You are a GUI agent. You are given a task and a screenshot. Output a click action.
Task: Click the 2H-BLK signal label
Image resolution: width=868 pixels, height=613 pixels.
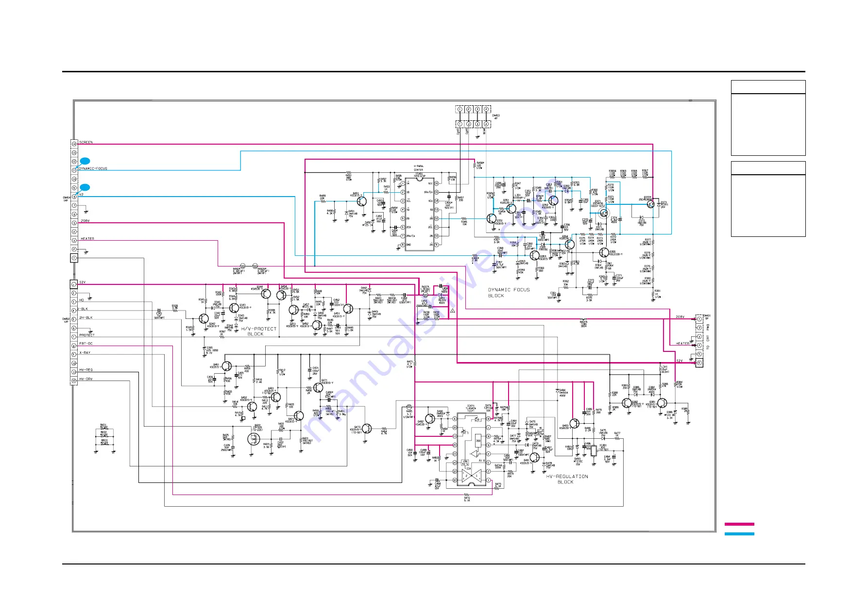coord(85,317)
